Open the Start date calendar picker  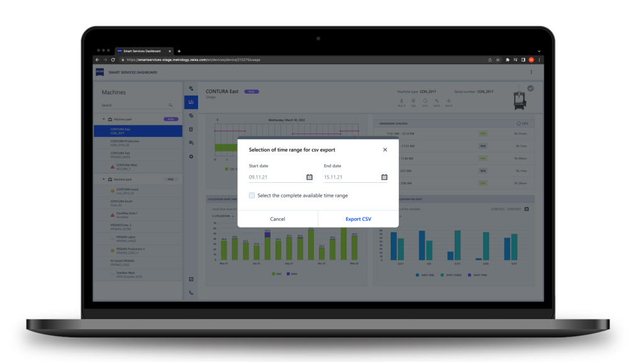(x=309, y=177)
